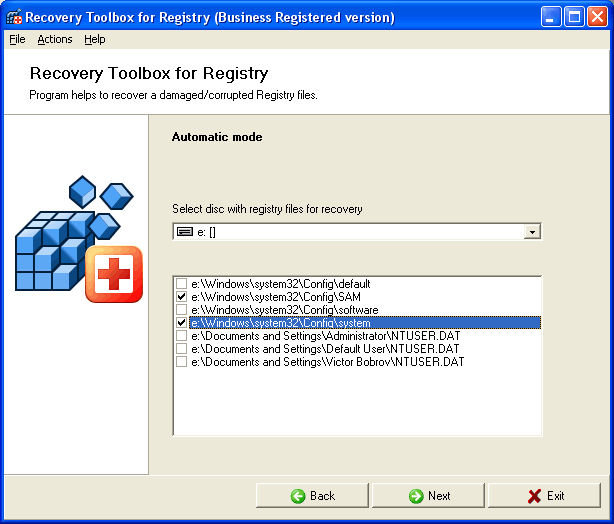
Task: Open the Help menu
Action: point(95,39)
